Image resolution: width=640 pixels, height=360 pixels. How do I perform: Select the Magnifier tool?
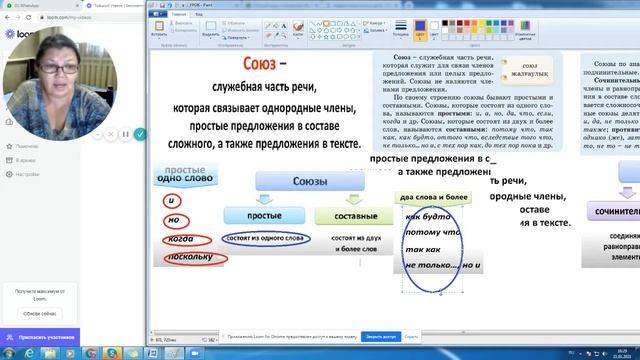[x=284, y=36]
